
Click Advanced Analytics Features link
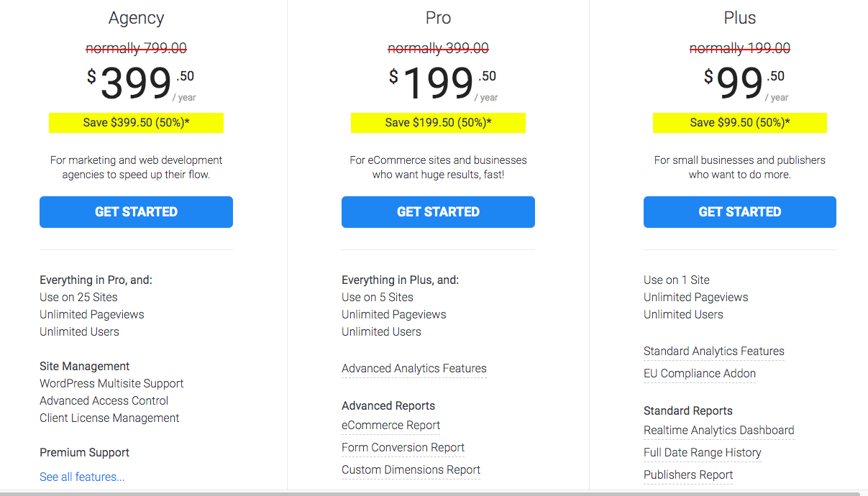414,369
